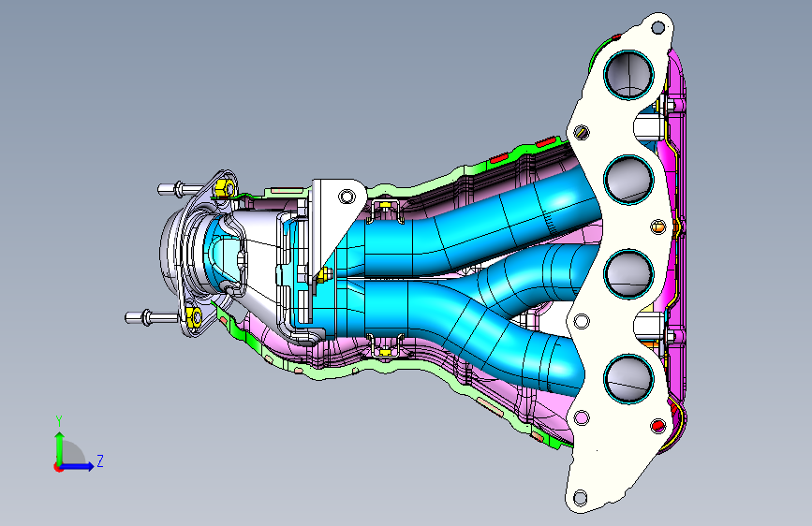The height and width of the screenshot is (526, 812).
Task: Select the lower stud bolt on the outlet
Action: click(150, 317)
